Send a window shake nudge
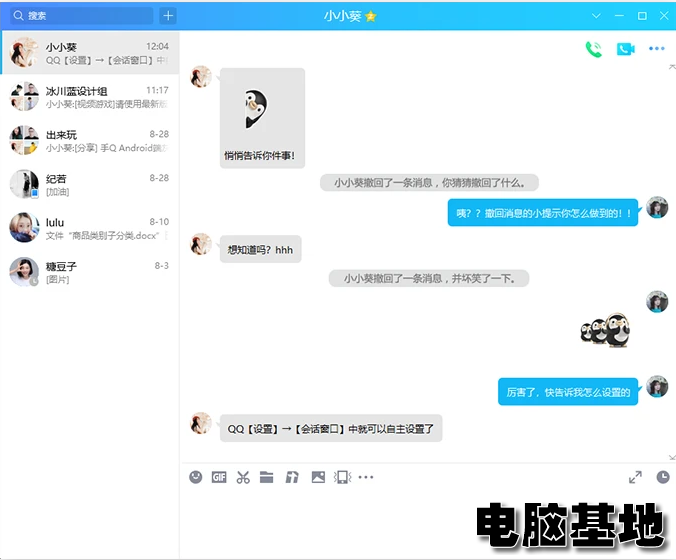The height and width of the screenshot is (560, 676). [x=343, y=477]
